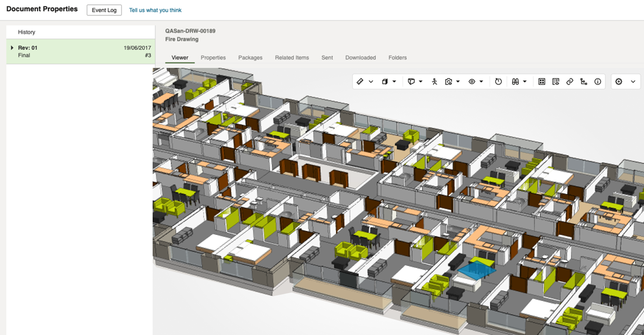Toggle the eye visibility tool
This screenshot has width=644, height=335.
point(471,82)
